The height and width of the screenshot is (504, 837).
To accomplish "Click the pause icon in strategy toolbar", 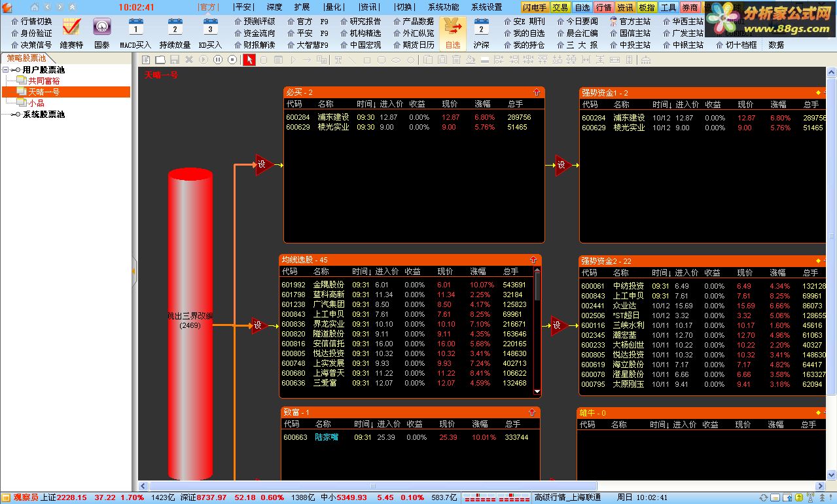I will pos(218,60).
